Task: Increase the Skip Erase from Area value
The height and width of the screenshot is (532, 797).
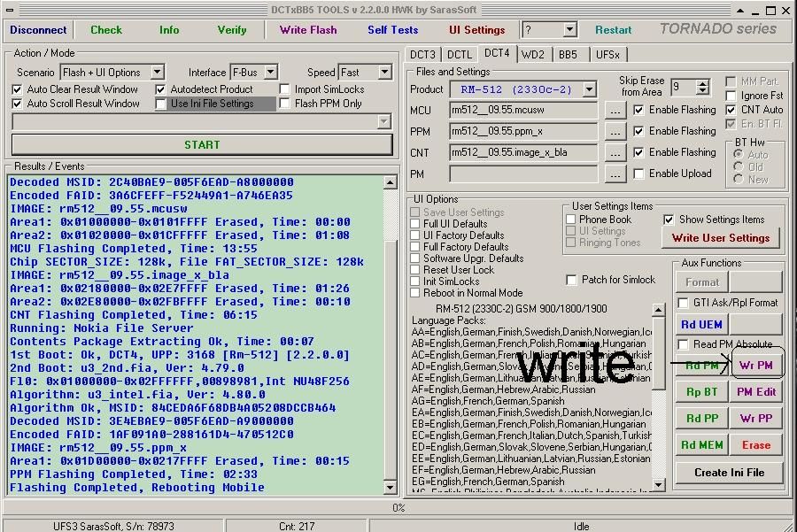Action: 702,84
